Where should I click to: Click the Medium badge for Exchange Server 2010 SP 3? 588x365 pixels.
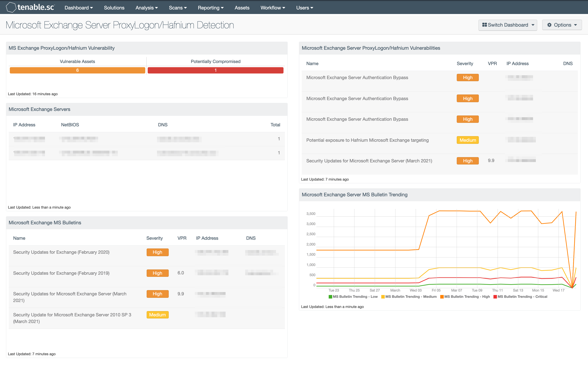click(157, 315)
